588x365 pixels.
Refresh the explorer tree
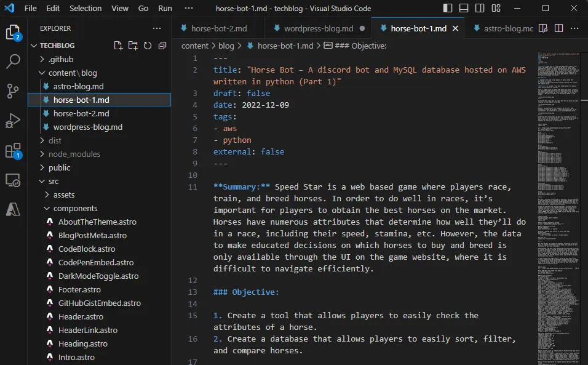coord(148,46)
